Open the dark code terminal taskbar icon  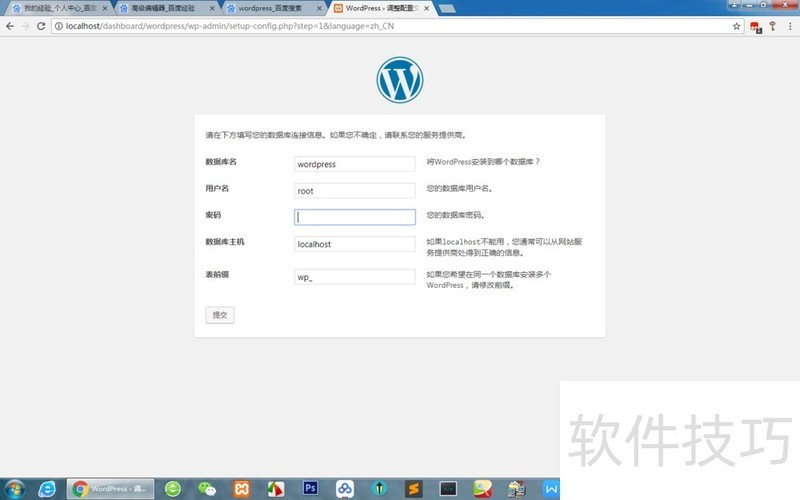448,489
